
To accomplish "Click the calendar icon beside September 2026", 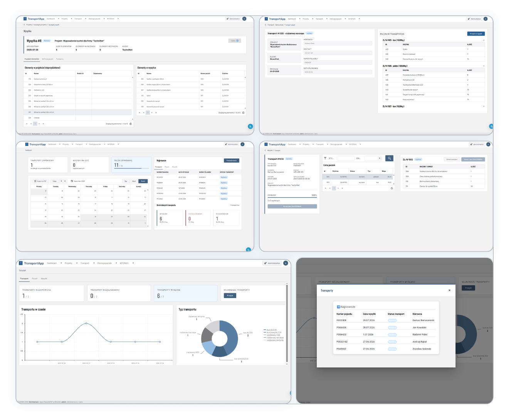I will point(72,181).
